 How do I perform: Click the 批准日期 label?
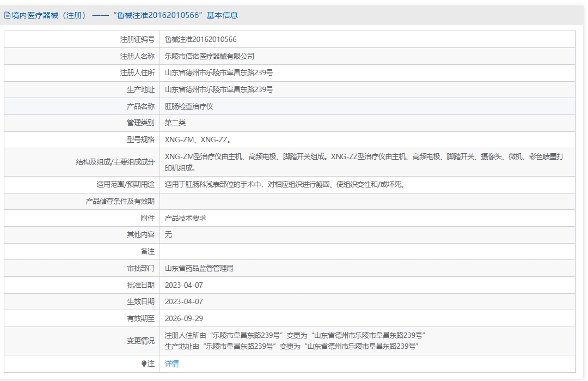coord(140,285)
